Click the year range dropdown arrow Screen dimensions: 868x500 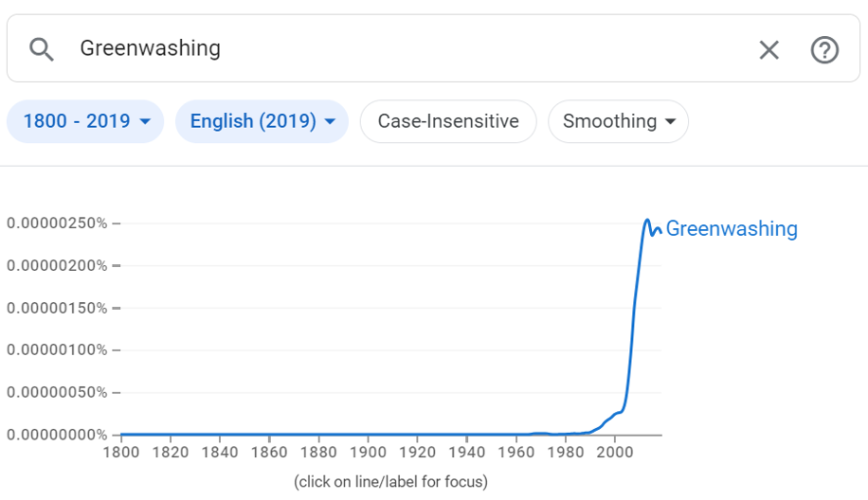145,121
